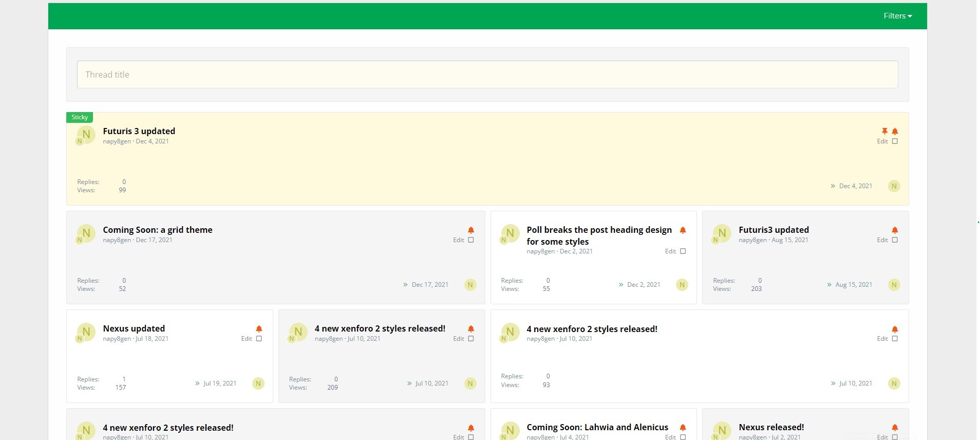Open last post date Jul 19, 2021

click(x=220, y=383)
